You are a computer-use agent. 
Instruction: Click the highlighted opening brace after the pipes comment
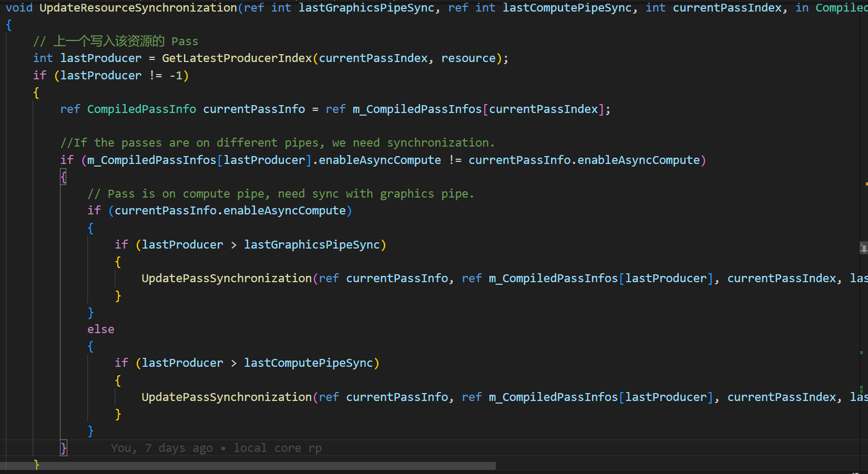[x=63, y=176]
